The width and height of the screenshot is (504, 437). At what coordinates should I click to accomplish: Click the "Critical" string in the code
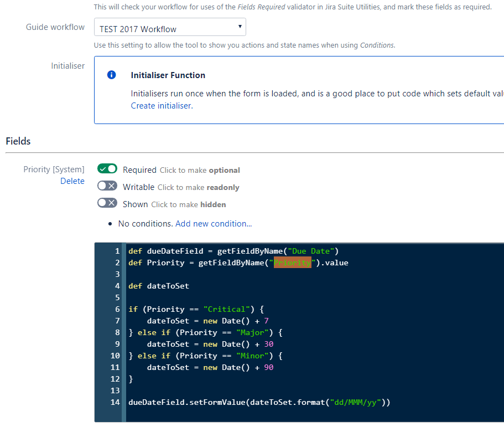[x=227, y=309]
